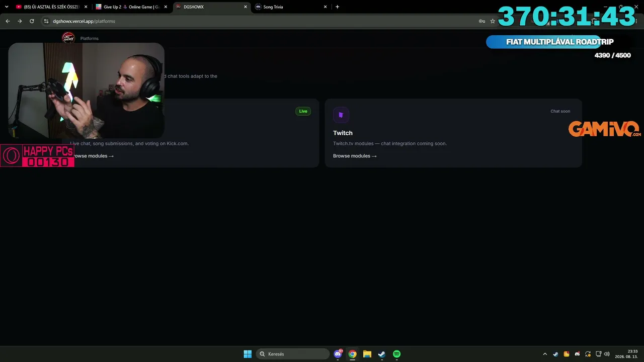Expand the tab search dropdown arrow
This screenshot has height=362, width=644.
click(7, 7)
